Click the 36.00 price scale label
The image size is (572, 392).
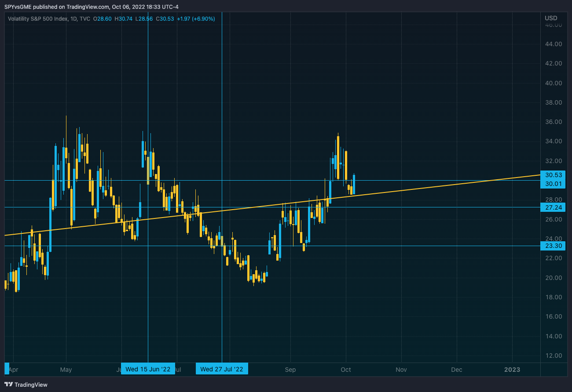pos(554,122)
